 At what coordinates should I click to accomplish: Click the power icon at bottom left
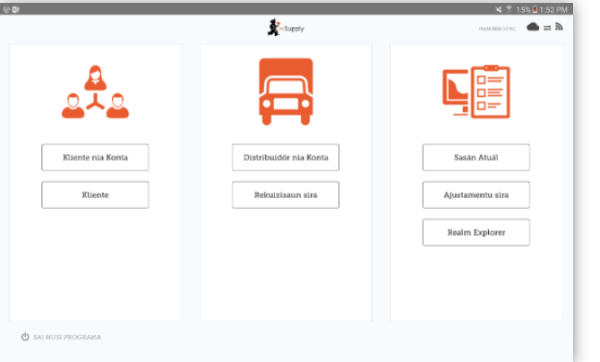click(x=25, y=337)
